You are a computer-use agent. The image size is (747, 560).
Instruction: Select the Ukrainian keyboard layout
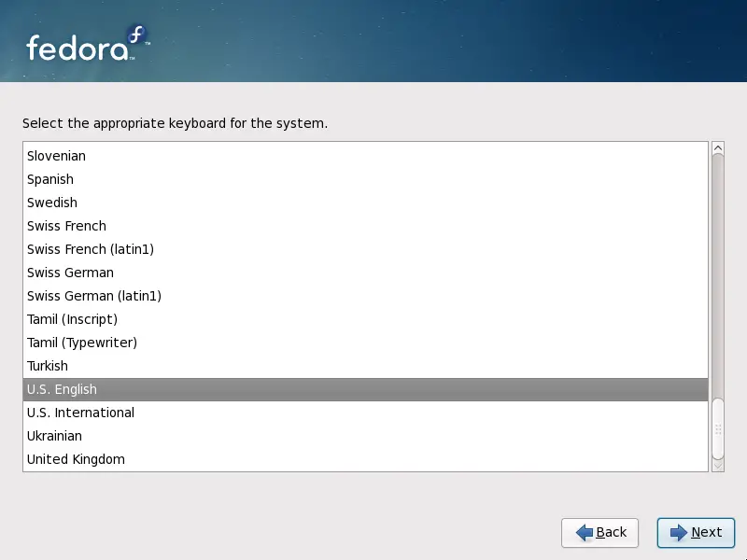pyautogui.click(x=54, y=436)
